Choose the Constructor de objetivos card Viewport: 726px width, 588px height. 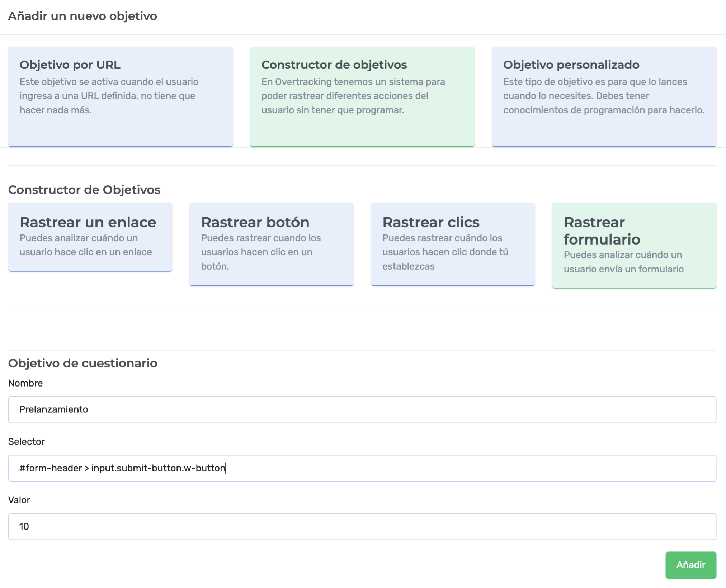tap(362, 96)
